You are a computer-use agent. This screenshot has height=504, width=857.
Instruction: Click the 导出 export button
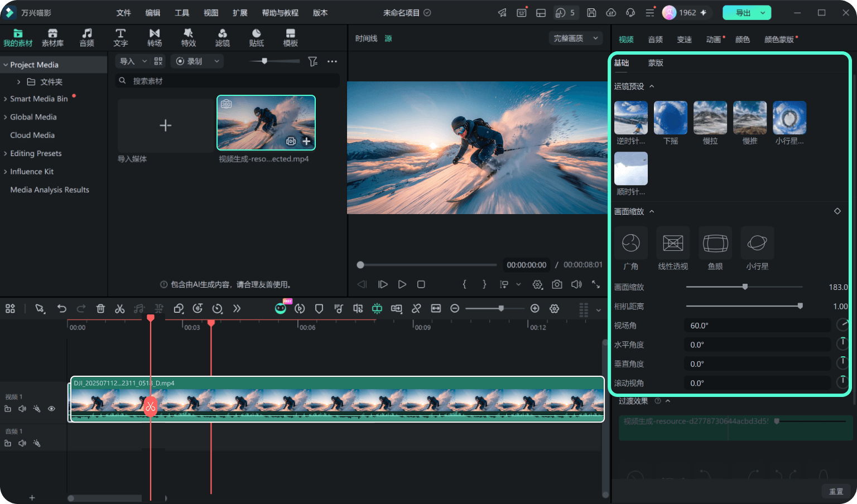point(747,13)
